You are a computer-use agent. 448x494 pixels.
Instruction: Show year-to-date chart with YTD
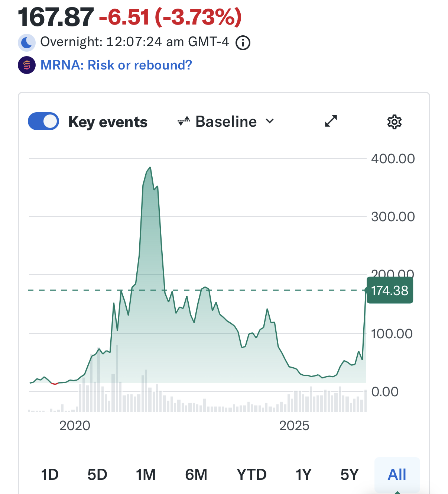[x=251, y=475]
